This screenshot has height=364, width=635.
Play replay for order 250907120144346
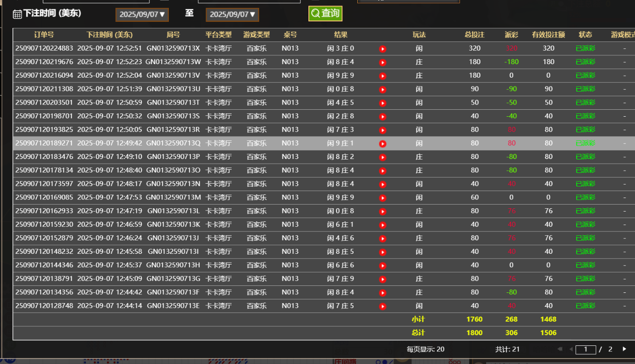[382, 265]
